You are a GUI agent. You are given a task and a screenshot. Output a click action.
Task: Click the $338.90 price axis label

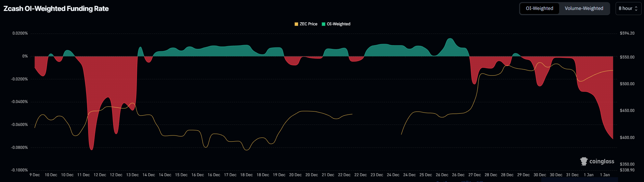pos(627,170)
